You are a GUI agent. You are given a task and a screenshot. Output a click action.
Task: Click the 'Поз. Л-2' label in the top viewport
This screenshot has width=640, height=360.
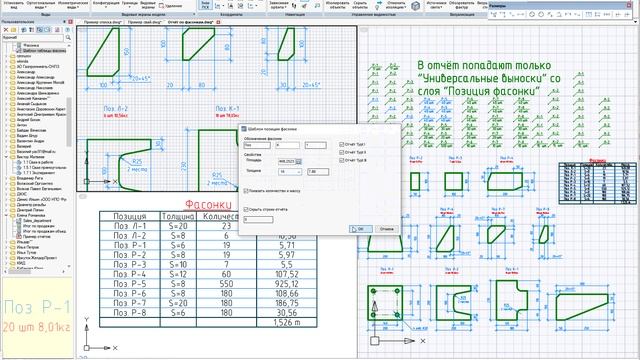coord(116,109)
